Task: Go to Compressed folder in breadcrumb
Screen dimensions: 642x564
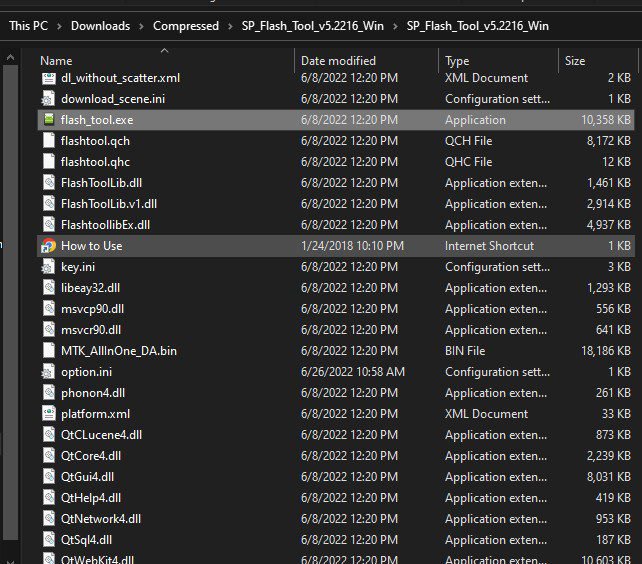Action: point(186,26)
